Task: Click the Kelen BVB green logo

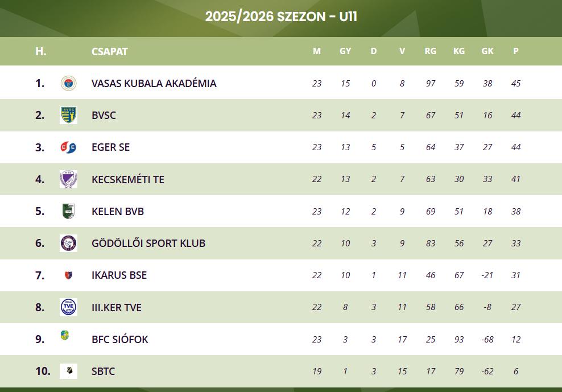Action: pyautogui.click(x=68, y=211)
